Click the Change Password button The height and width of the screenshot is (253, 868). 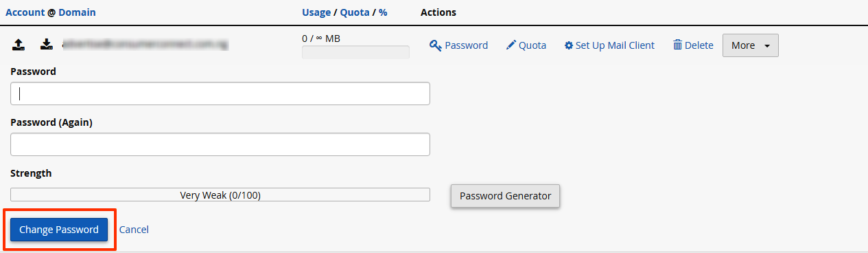point(59,230)
